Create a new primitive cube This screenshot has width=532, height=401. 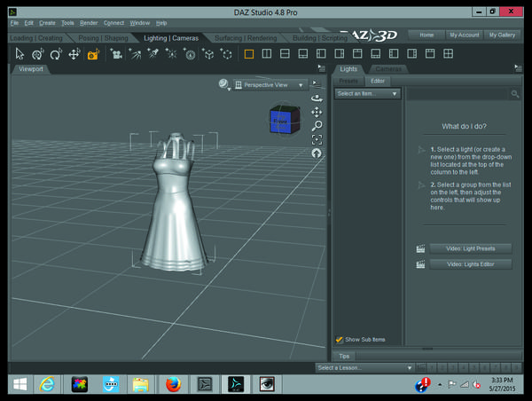[208, 54]
